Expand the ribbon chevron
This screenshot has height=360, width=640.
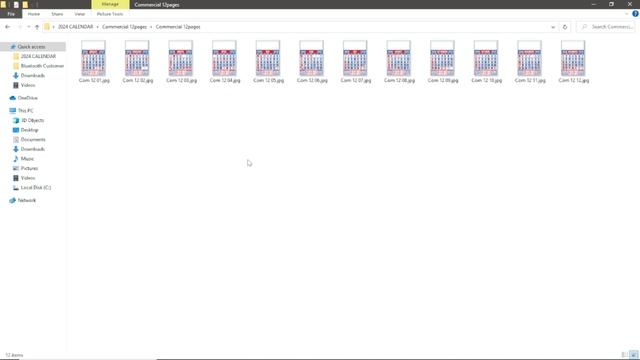(627, 14)
